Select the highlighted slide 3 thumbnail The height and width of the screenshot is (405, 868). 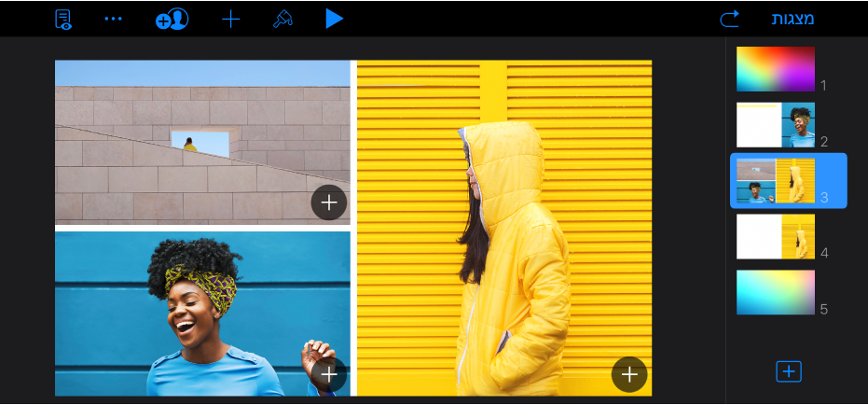click(x=775, y=181)
